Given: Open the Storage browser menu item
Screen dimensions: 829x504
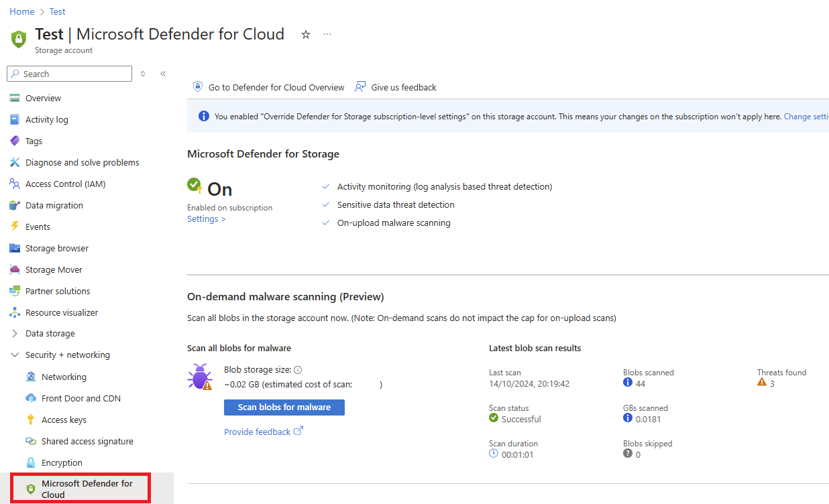Looking at the screenshot, I should [x=56, y=248].
